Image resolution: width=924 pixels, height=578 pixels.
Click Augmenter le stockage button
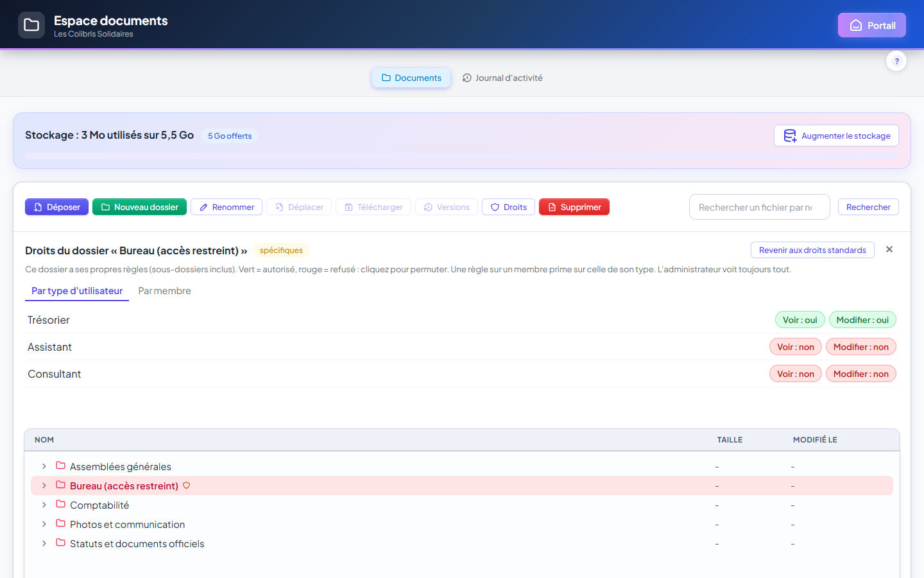coord(836,136)
